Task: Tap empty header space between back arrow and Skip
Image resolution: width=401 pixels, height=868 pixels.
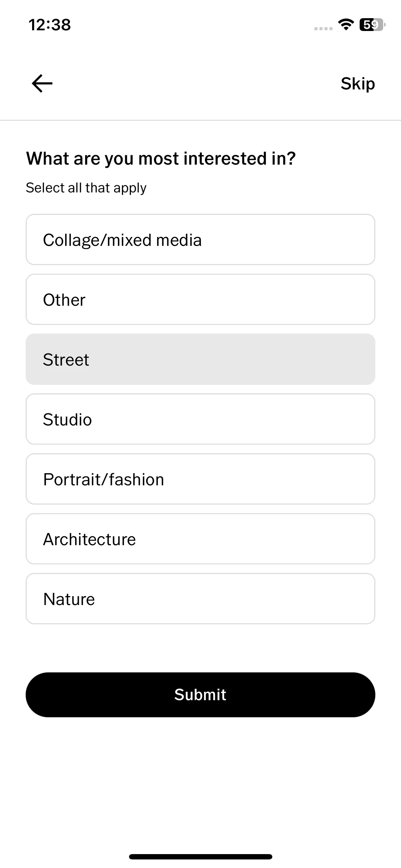Action: [196, 84]
